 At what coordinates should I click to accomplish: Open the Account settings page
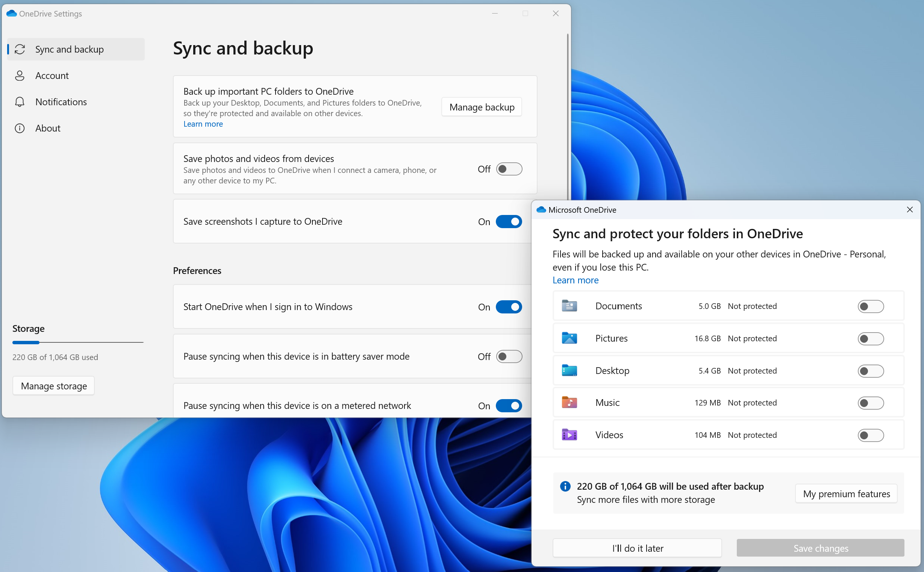(76, 76)
